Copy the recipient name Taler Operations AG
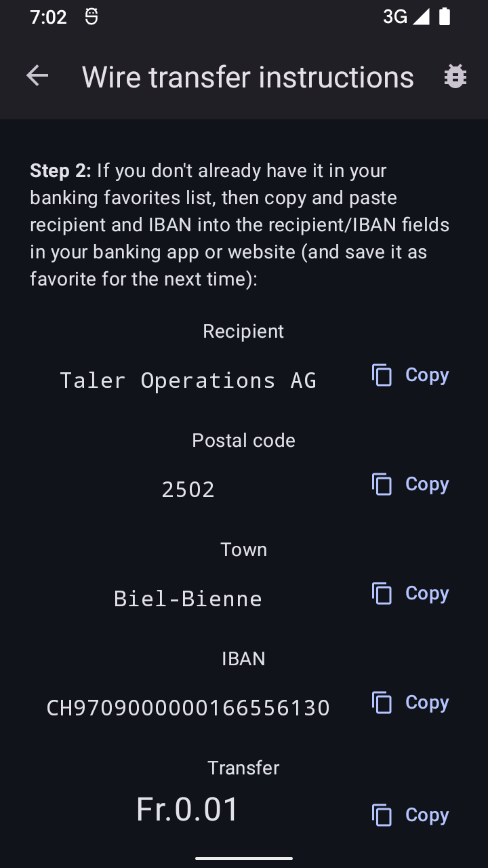 pos(411,375)
